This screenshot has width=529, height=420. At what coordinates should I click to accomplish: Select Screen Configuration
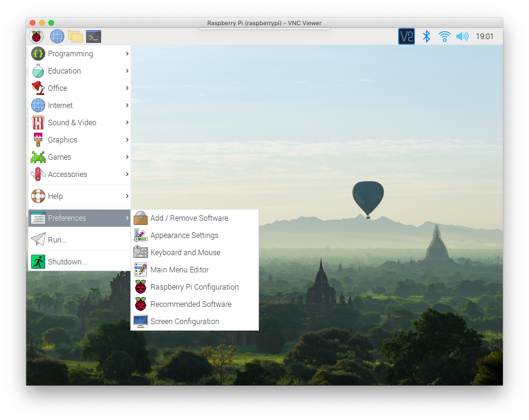coord(184,321)
